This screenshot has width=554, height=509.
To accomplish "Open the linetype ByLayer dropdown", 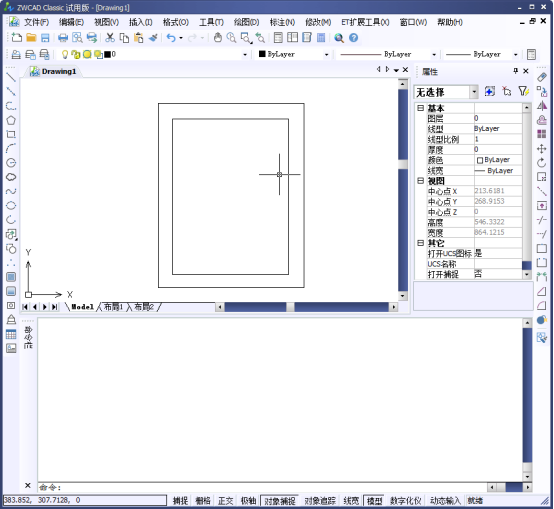I will [x=434, y=55].
